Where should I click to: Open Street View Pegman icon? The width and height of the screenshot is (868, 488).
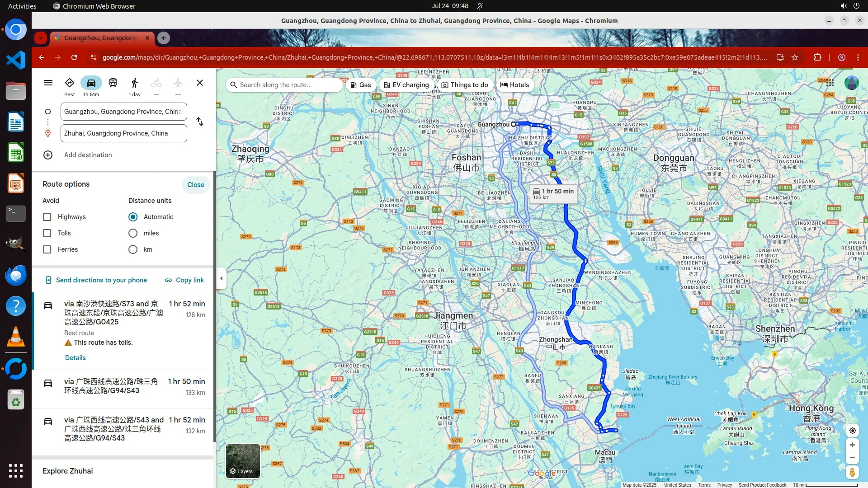click(852, 473)
